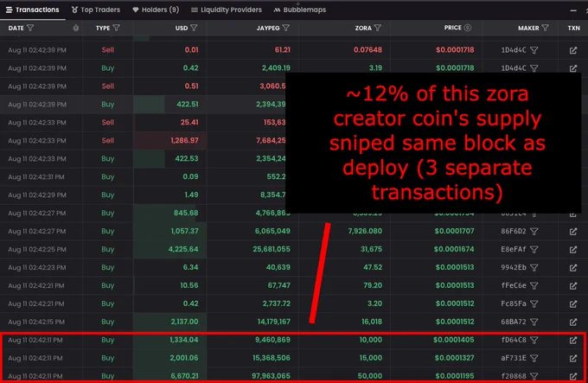Filter by the ZORA amount column
588x383 pixels.
[x=378, y=28]
